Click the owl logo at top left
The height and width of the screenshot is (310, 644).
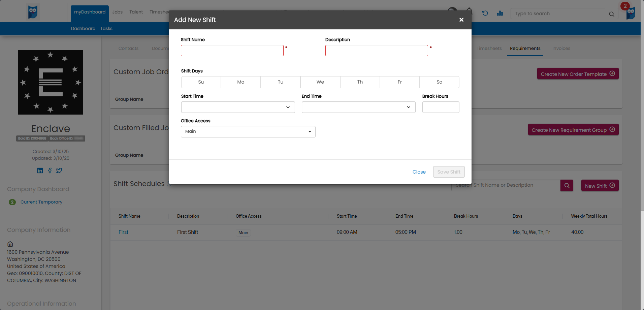[x=33, y=12]
